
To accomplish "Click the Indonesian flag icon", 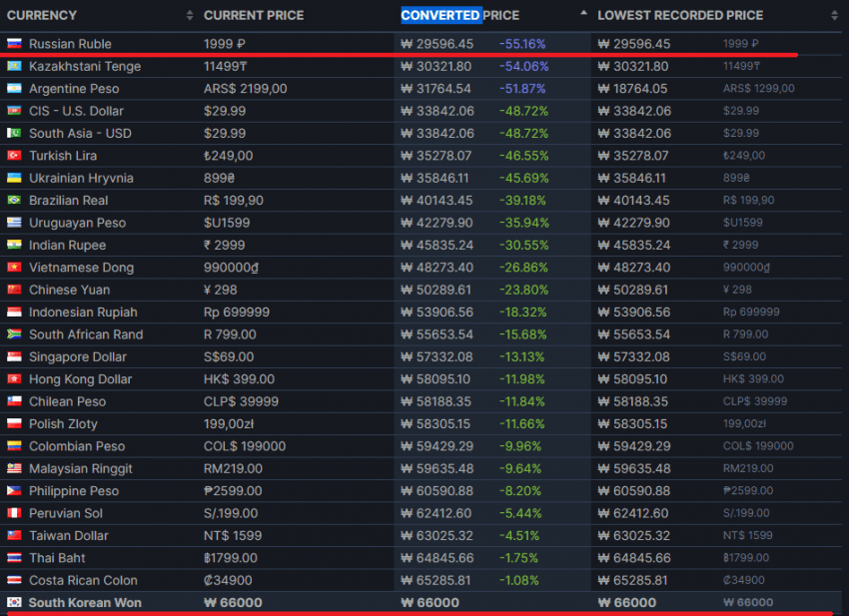I will (14, 311).
